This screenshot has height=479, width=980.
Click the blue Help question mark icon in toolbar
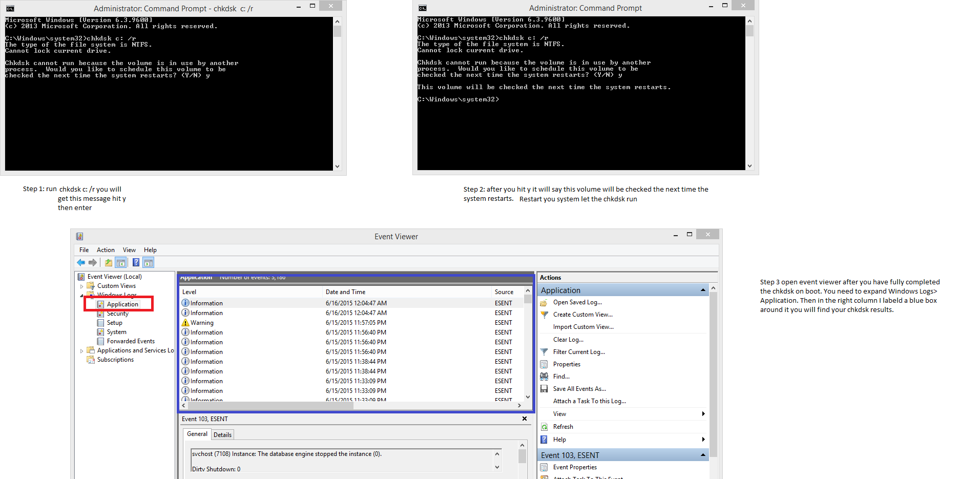click(x=136, y=263)
